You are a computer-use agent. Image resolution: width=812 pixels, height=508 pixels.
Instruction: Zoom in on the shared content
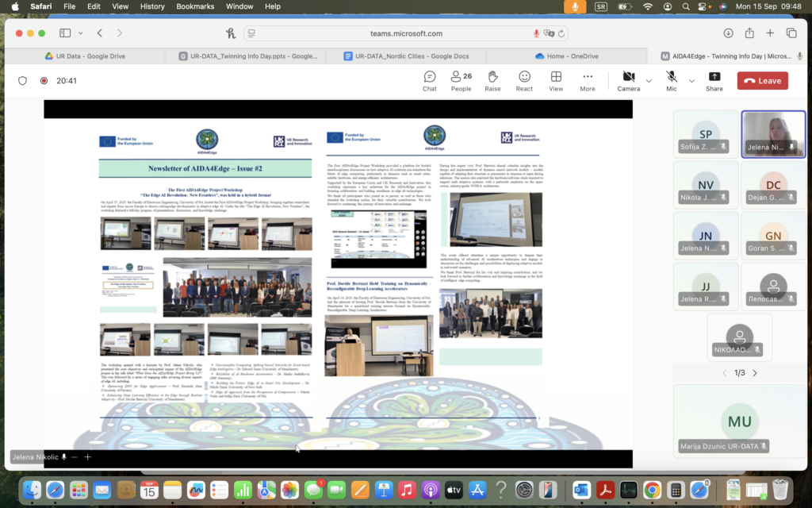tap(88, 457)
